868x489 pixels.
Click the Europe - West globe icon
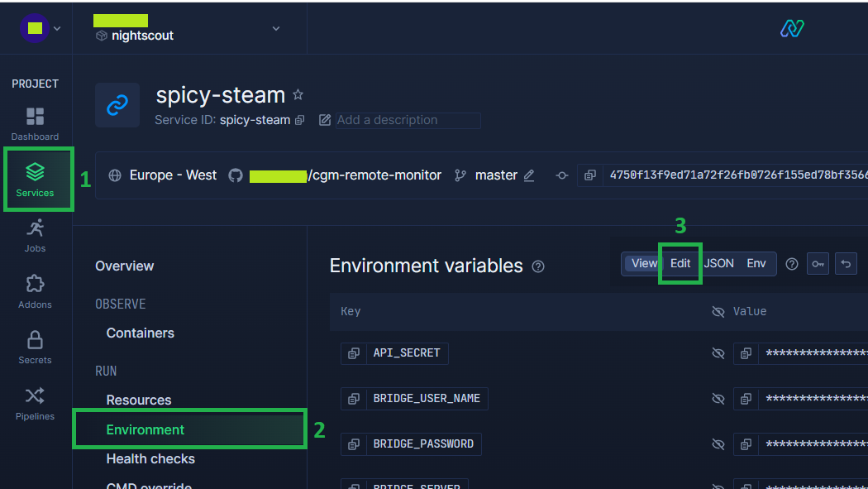pyautogui.click(x=115, y=175)
